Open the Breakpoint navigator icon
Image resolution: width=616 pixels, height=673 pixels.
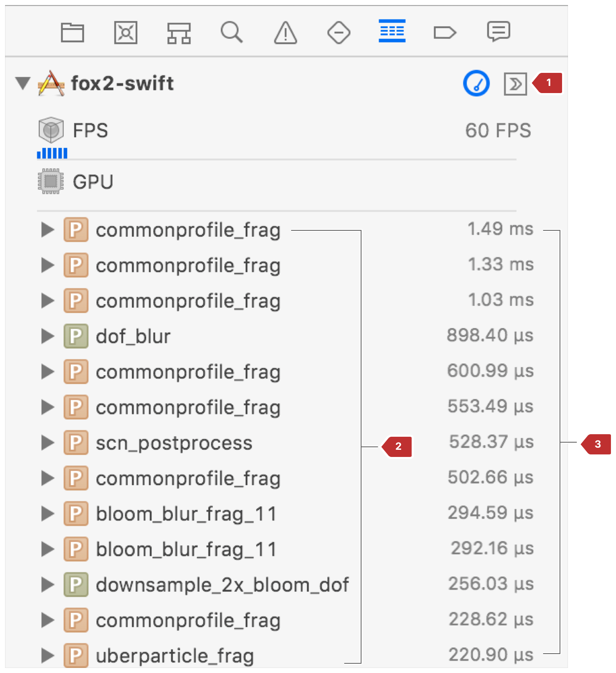(445, 32)
